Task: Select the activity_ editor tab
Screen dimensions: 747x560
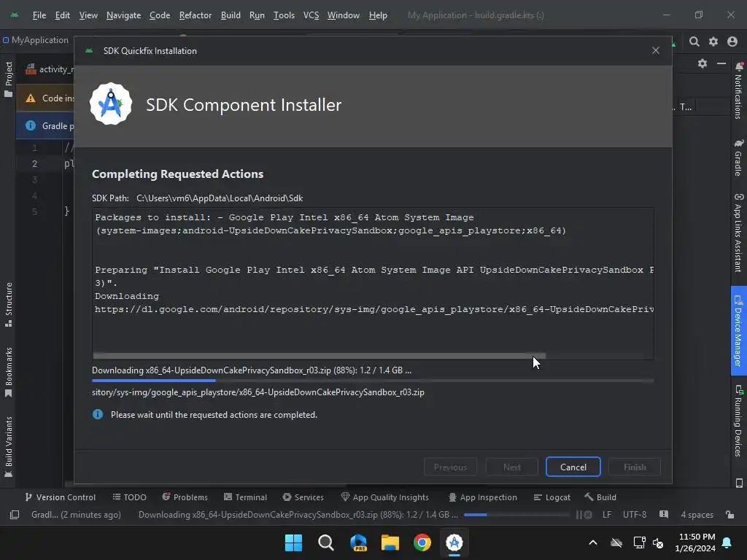Action: point(50,69)
